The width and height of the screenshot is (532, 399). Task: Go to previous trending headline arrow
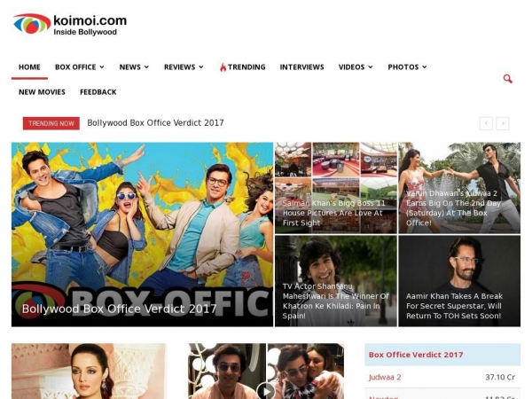click(486, 123)
